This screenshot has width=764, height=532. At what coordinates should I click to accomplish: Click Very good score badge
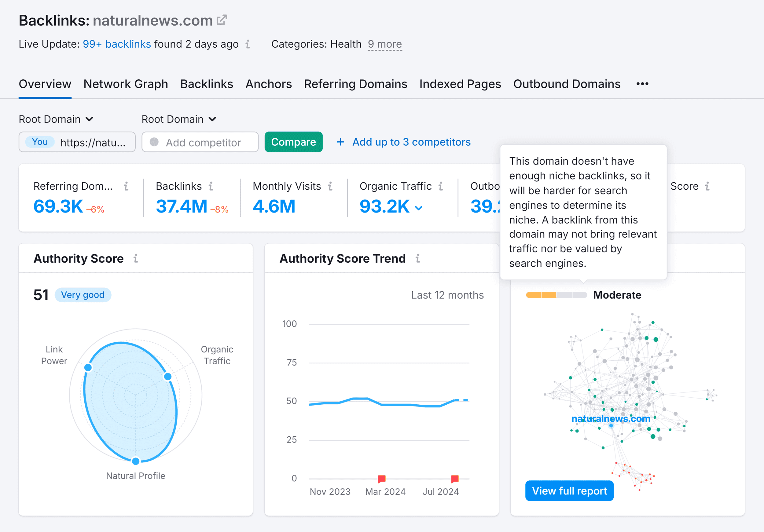[83, 295]
